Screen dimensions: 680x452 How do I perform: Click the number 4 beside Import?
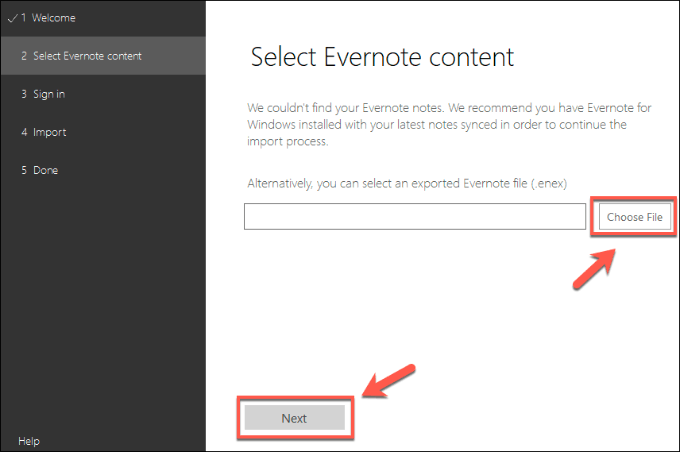click(22, 132)
